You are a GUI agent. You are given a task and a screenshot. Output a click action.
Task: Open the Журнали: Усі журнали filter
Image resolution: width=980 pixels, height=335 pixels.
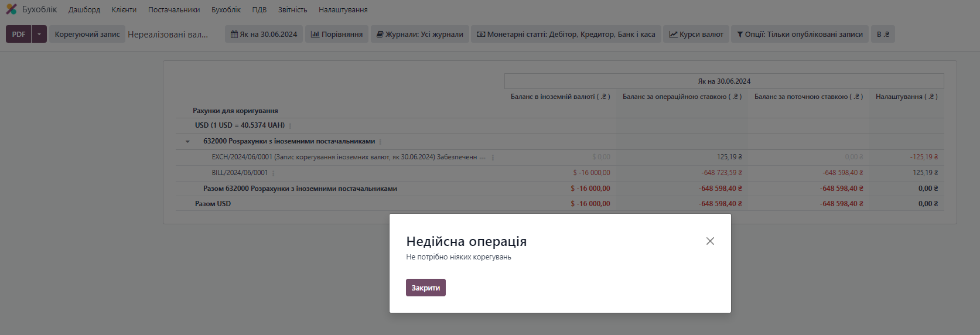(x=420, y=34)
